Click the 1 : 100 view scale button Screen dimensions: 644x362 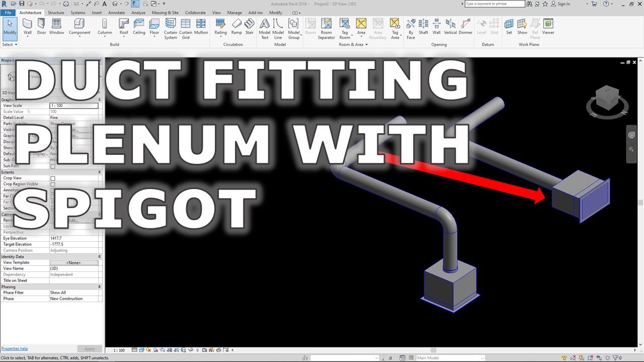[x=119, y=350]
